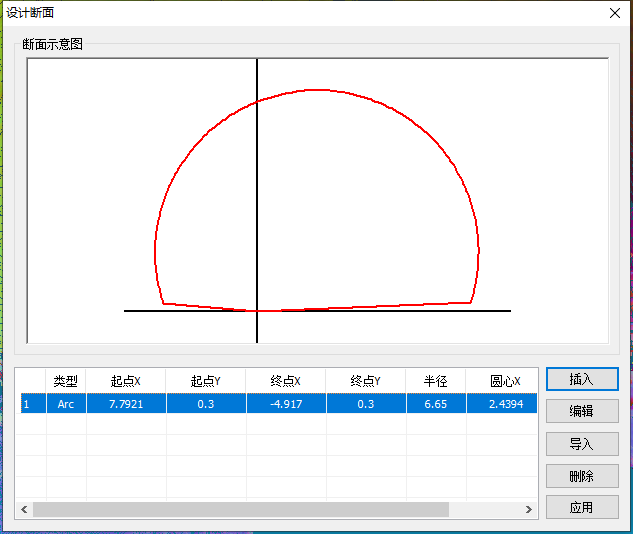Click the 插入 button

[581, 379]
